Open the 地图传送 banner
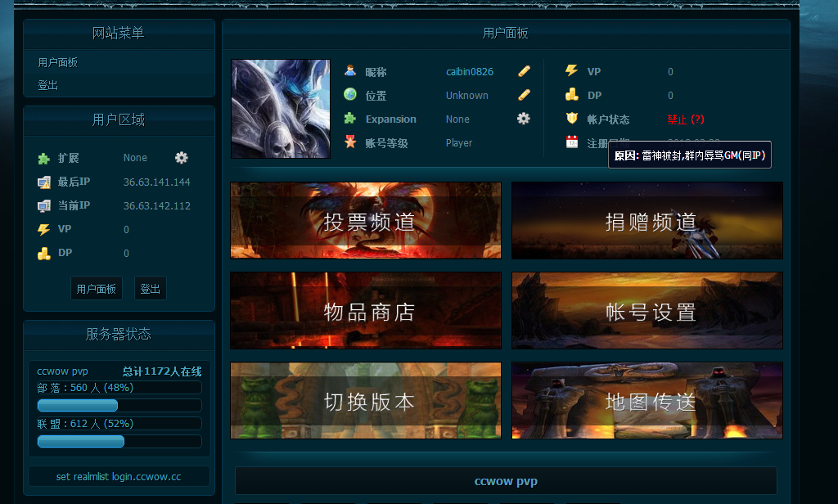Screen dimensions: 838x504 647,401
